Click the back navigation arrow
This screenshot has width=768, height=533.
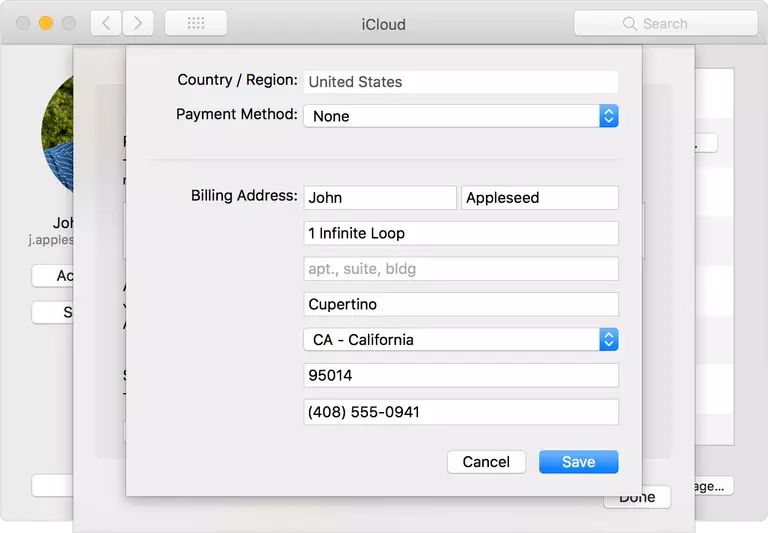(107, 23)
